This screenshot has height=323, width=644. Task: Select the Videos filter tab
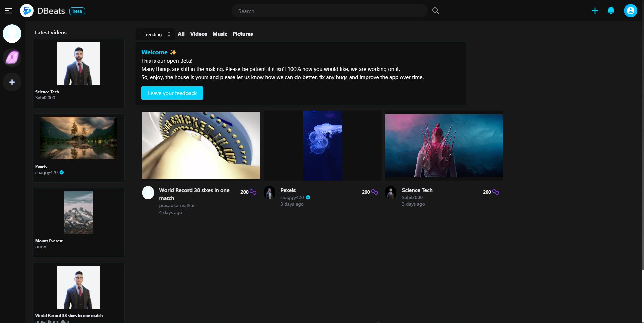pyautogui.click(x=199, y=34)
